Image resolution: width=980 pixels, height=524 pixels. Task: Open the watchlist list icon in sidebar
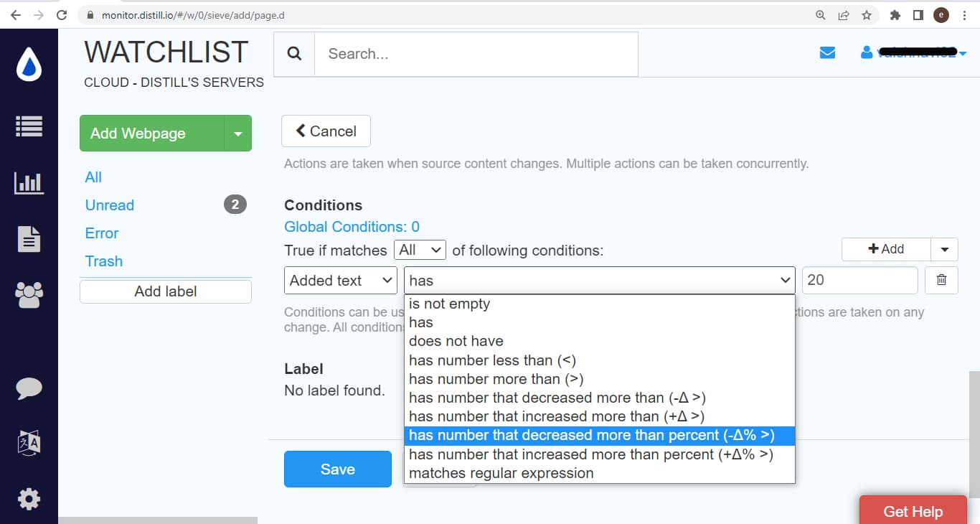(29, 127)
